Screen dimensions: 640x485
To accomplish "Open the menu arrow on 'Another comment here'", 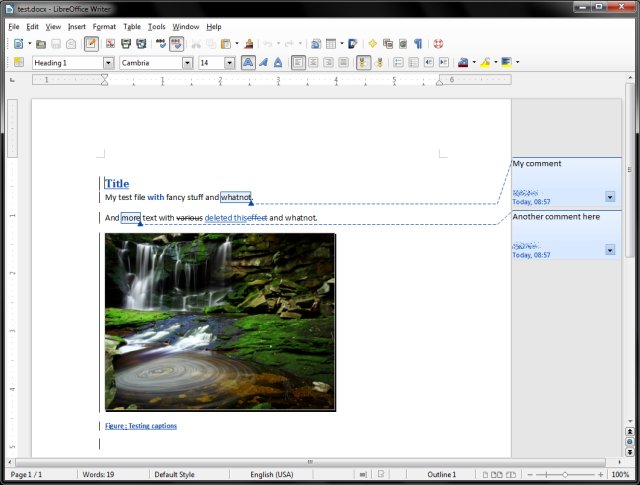I will 610,250.
